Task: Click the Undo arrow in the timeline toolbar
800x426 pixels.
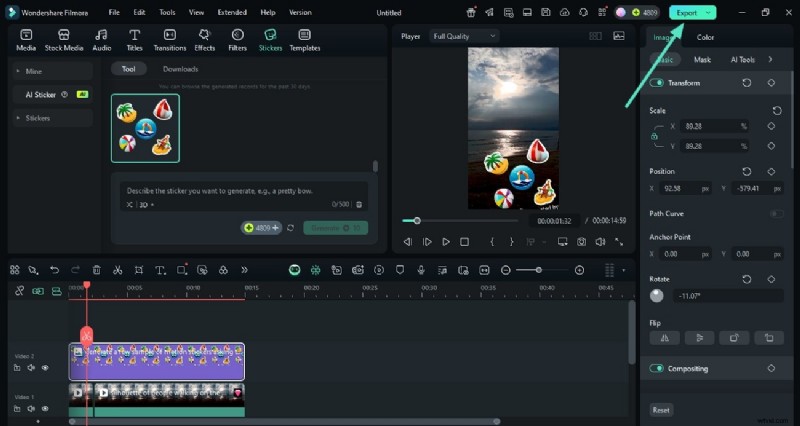Action: pos(53,270)
